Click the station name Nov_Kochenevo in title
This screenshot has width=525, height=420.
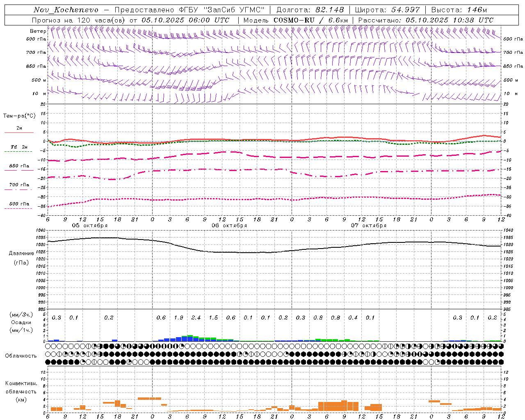click(x=66, y=10)
